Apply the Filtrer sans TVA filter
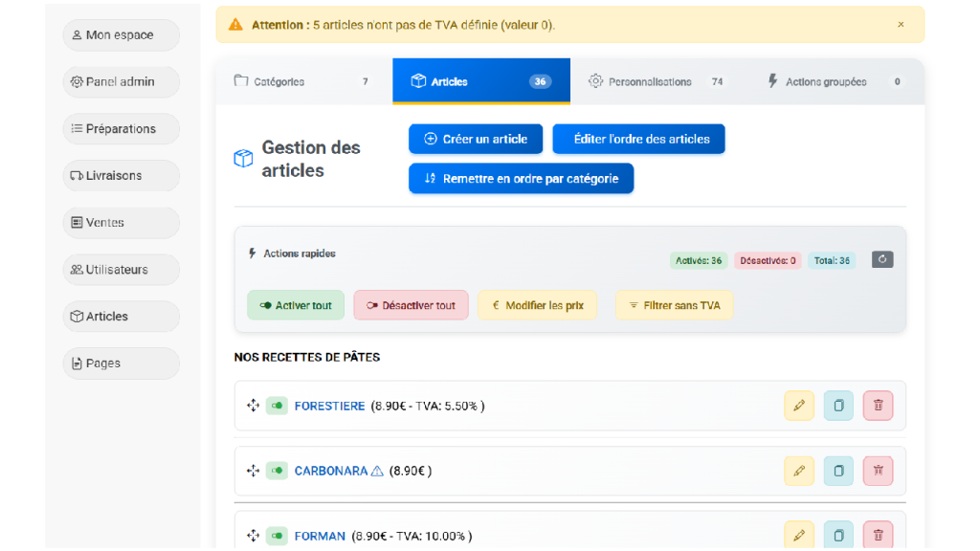 click(674, 305)
